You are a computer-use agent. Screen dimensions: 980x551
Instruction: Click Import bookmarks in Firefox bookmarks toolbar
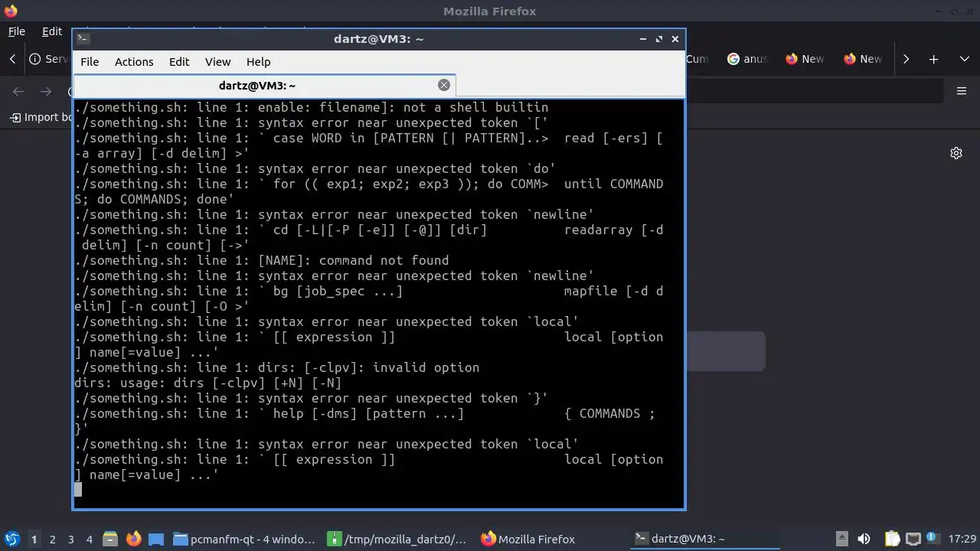[41, 117]
